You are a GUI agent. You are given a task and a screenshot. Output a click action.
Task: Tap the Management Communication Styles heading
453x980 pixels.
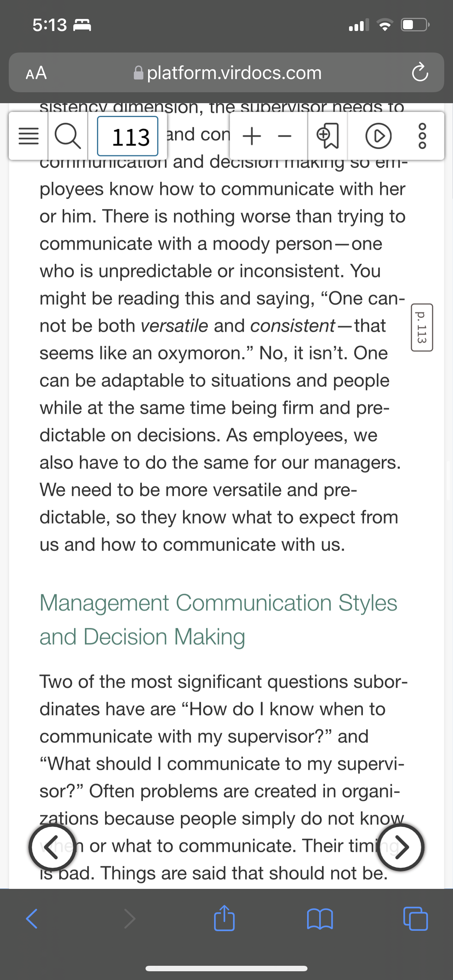(x=218, y=619)
